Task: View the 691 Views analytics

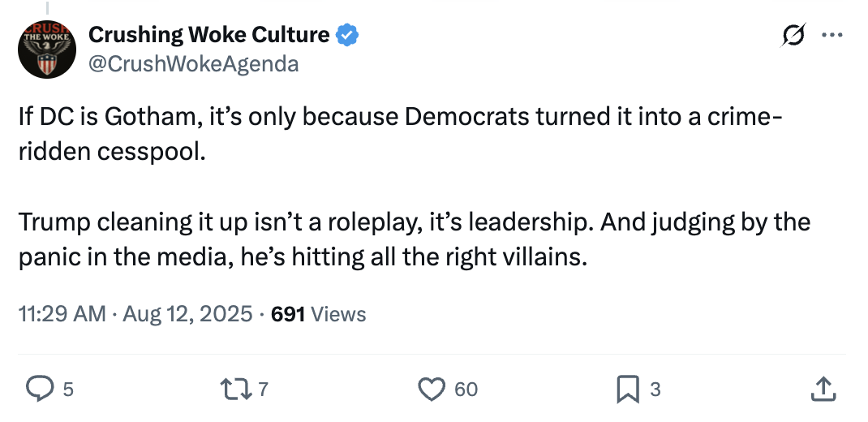Action: coord(318,314)
